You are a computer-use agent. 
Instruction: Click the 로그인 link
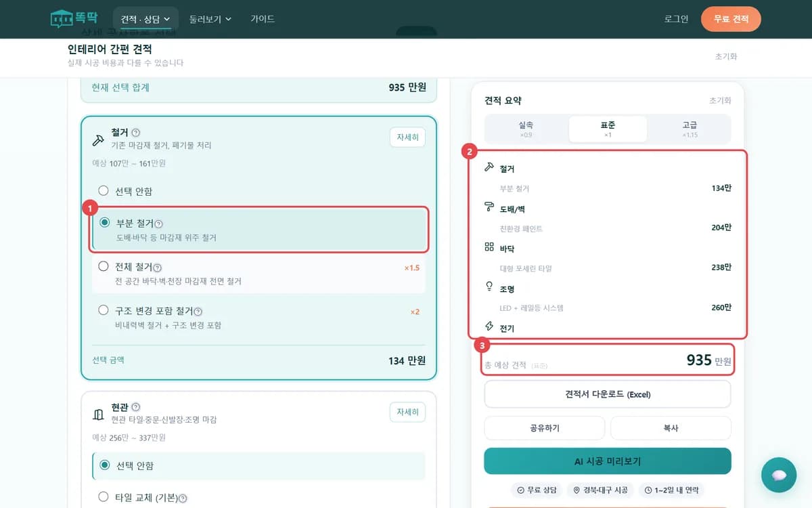tap(676, 19)
